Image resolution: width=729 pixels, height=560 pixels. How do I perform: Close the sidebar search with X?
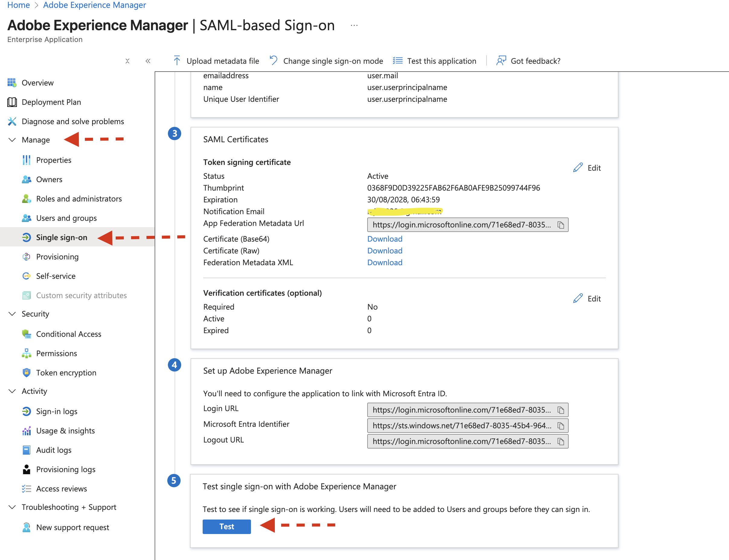pos(127,61)
